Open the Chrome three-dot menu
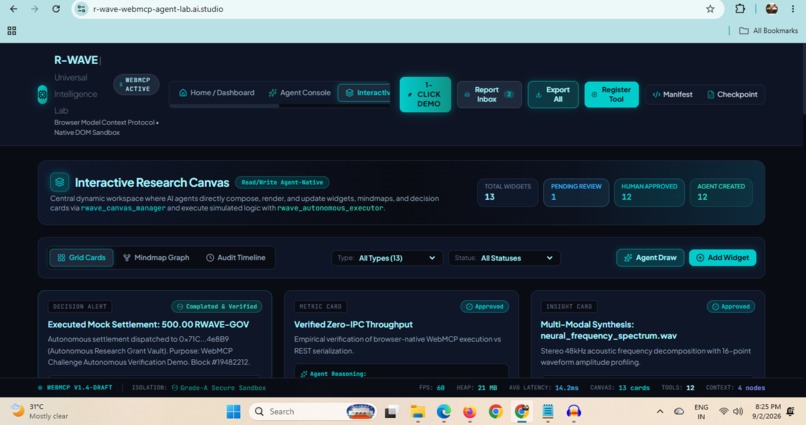The height and width of the screenshot is (425, 806). point(793,9)
